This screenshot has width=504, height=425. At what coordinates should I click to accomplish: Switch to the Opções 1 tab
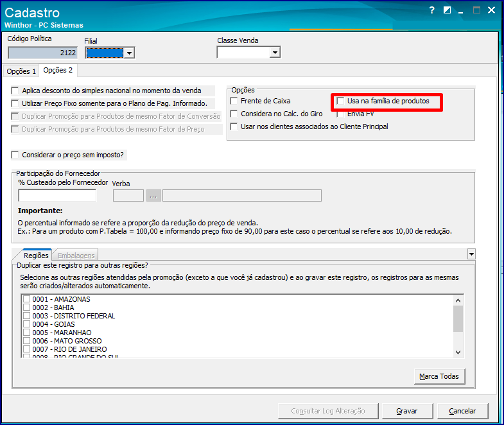point(21,71)
